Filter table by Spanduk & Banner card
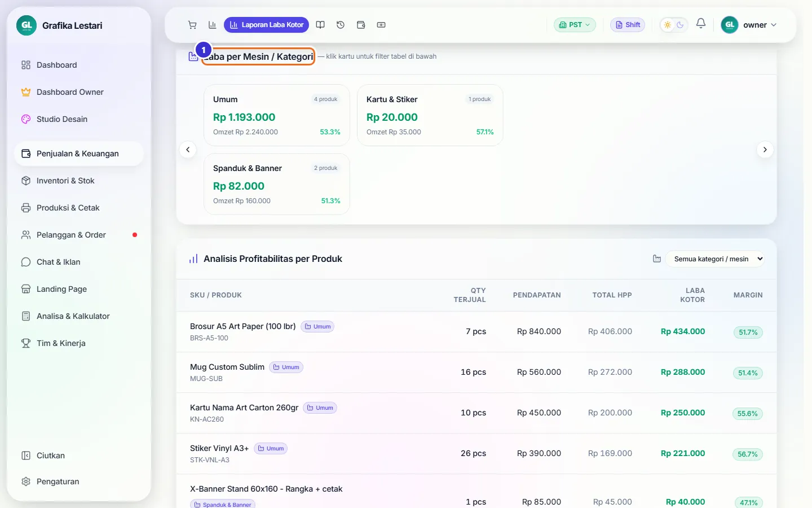 tap(276, 184)
